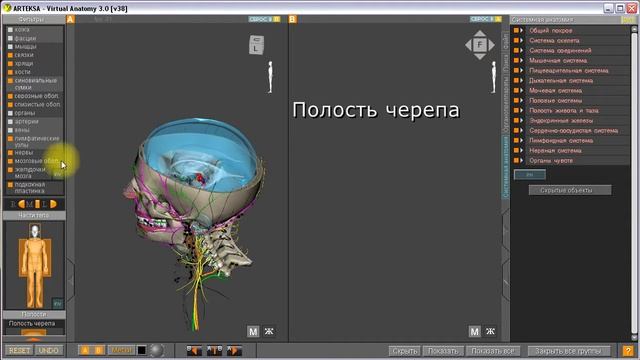Toggle the 'органы' filter checkbox

(x=10, y=113)
